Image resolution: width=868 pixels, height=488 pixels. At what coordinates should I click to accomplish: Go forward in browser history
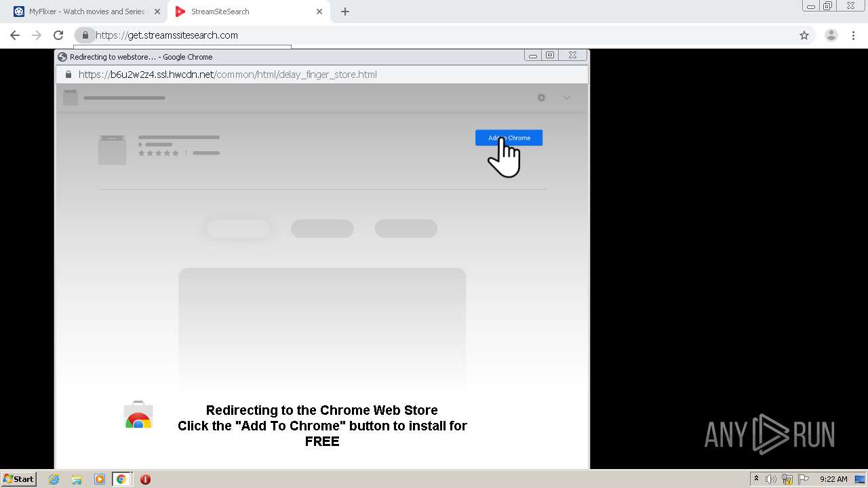(x=37, y=35)
